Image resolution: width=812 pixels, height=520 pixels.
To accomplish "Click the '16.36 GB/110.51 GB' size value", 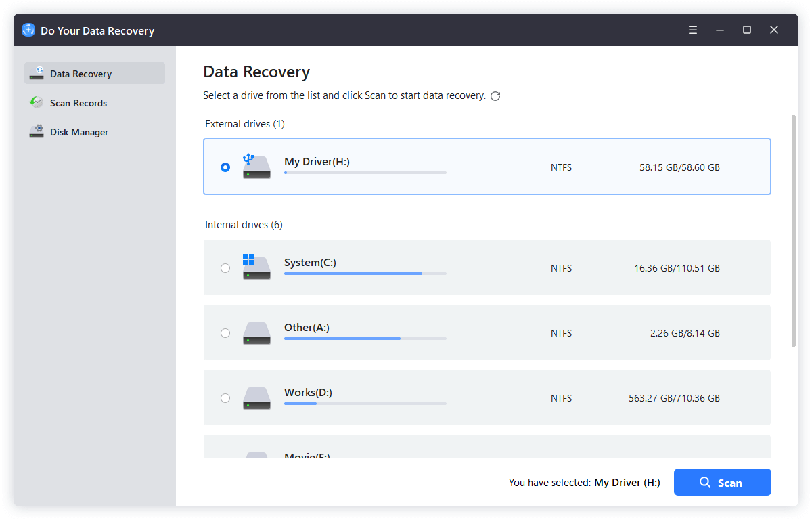I will click(677, 268).
